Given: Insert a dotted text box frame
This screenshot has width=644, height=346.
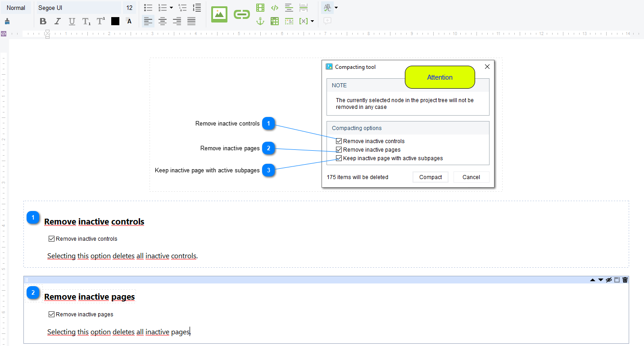Looking at the screenshot, I should tap(289, 21).
